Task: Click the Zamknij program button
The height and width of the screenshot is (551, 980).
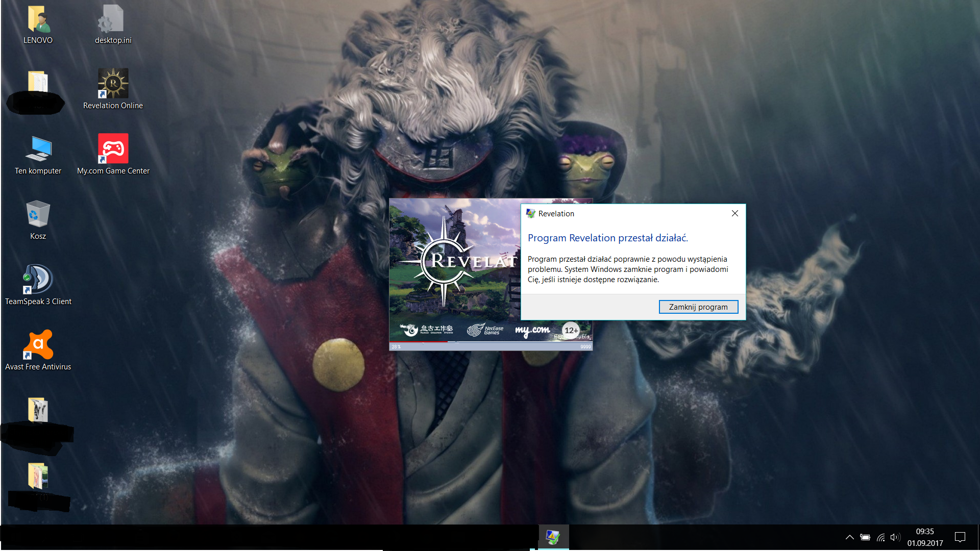Action: coord(698,307)
